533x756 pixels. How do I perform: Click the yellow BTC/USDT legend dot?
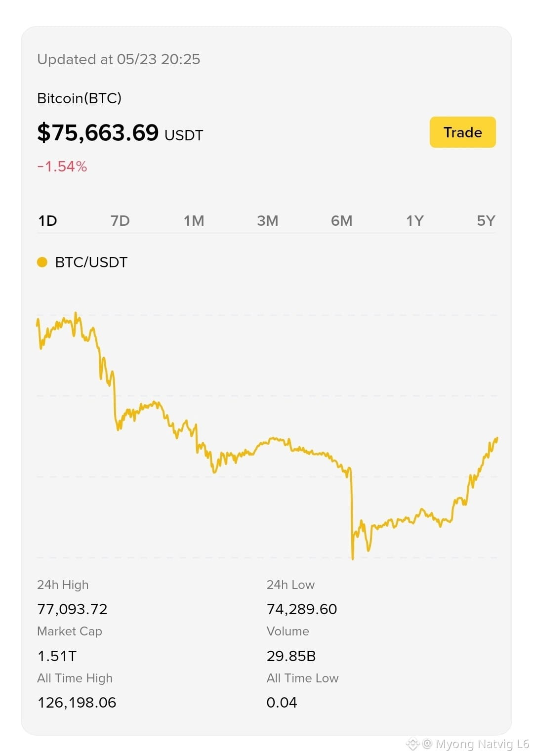coord(42,262)
